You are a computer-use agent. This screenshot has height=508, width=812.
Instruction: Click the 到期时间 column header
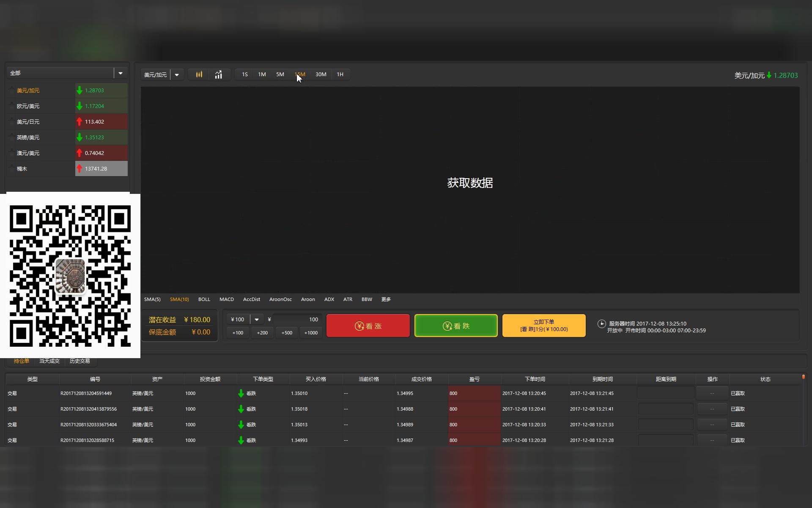603,379
